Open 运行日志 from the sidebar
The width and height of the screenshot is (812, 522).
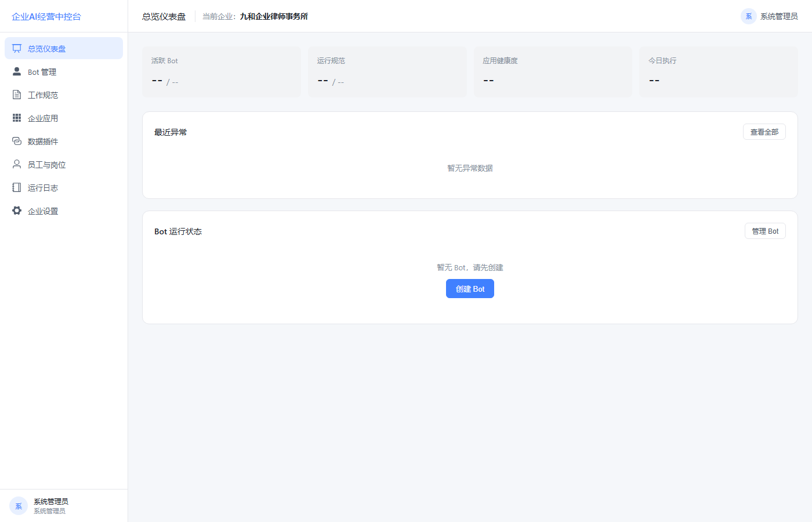[x=64, y=187]
